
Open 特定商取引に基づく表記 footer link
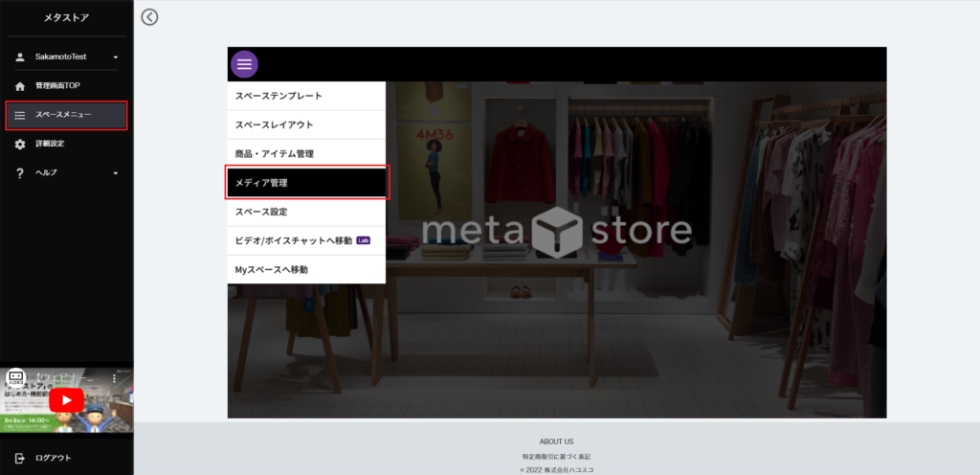556,457
